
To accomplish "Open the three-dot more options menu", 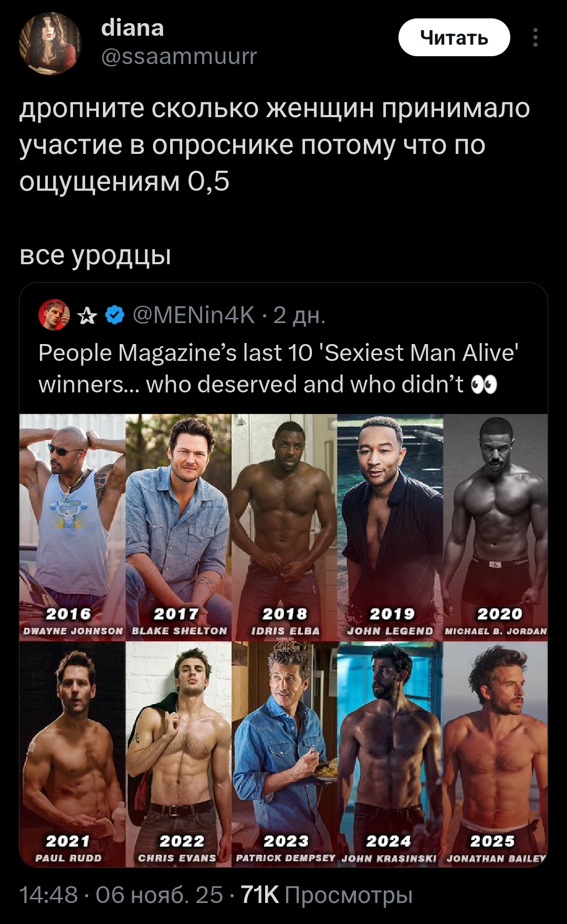I will pyautogui.click(x=535, y=38).
